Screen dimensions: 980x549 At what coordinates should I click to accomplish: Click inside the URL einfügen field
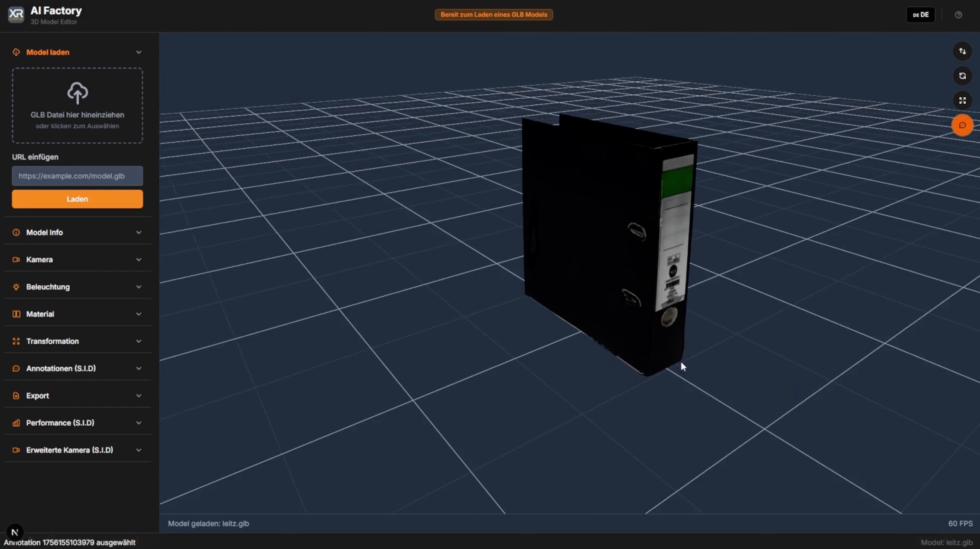(x=77, y=176)
